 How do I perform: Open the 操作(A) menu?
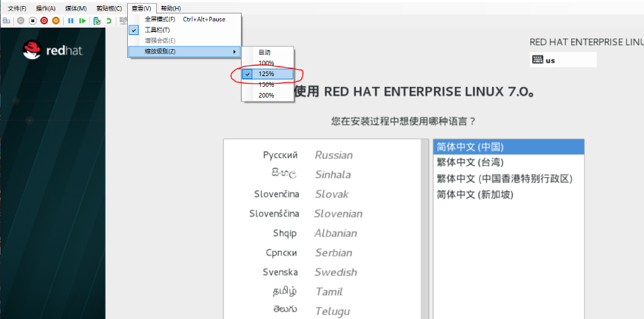[46, 8]
